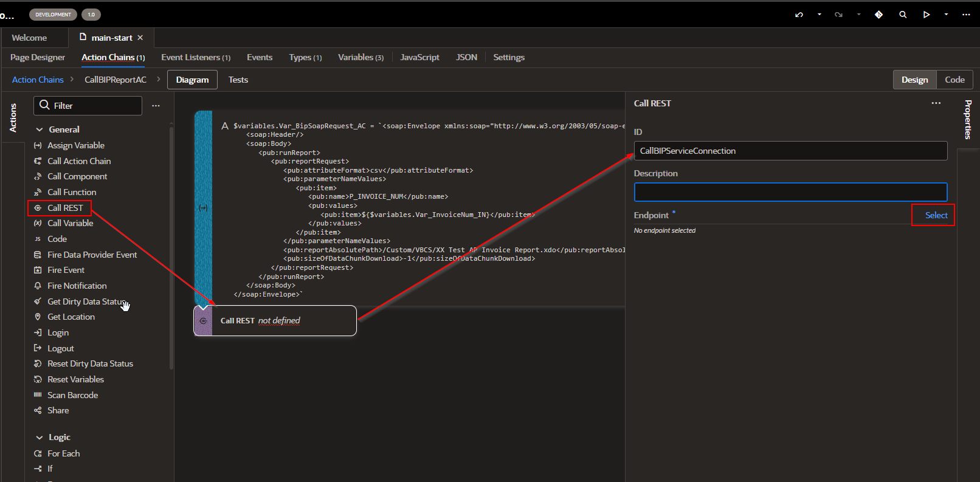
Task: Switch to Code mode
Action: point(954,80)
